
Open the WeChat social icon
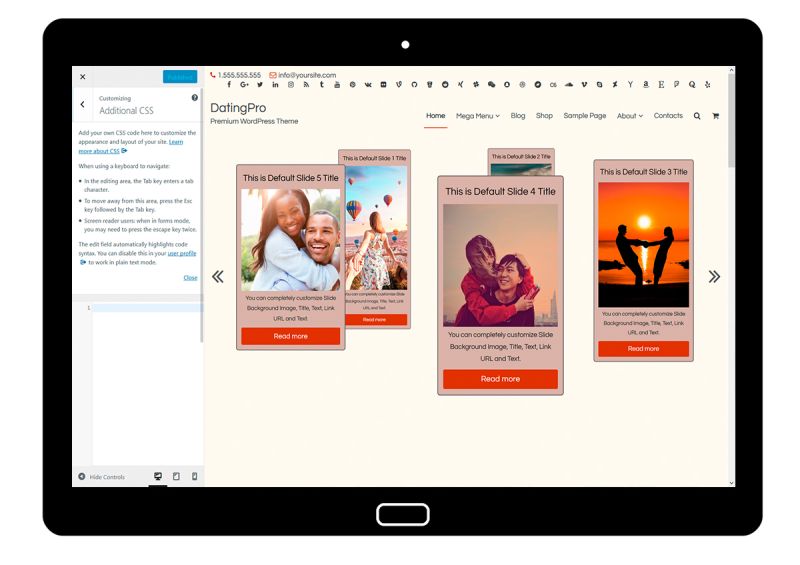(491, 85)
